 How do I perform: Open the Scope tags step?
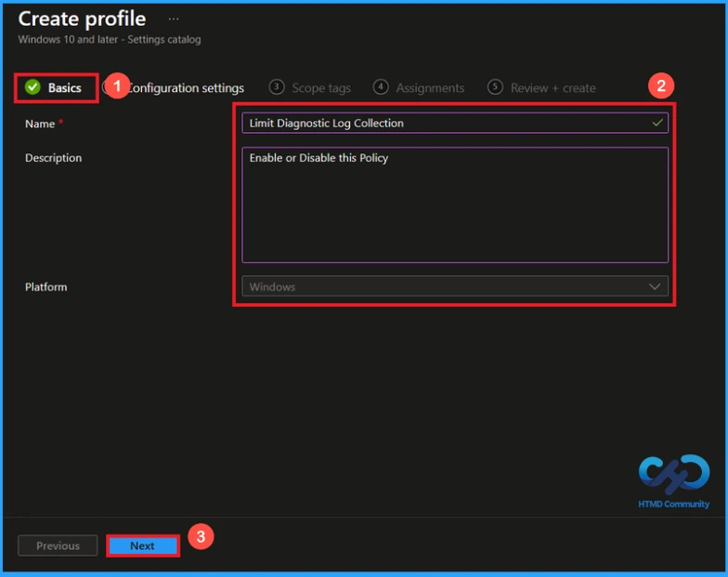[x=310, y=87]
